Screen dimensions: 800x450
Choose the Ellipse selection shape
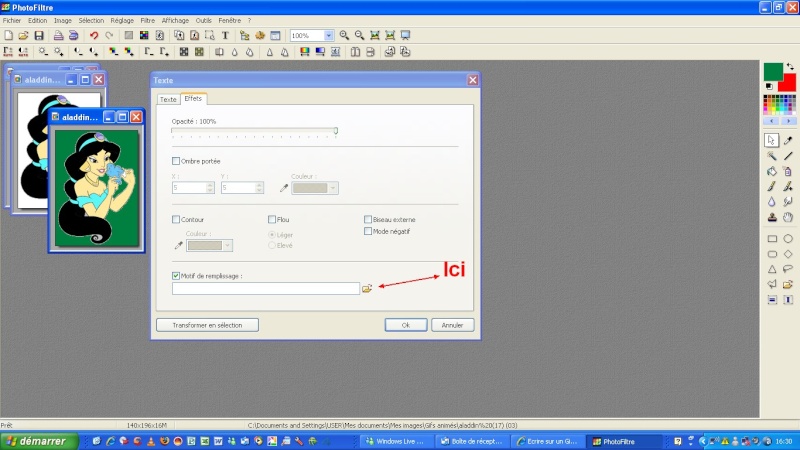(788, 238)
